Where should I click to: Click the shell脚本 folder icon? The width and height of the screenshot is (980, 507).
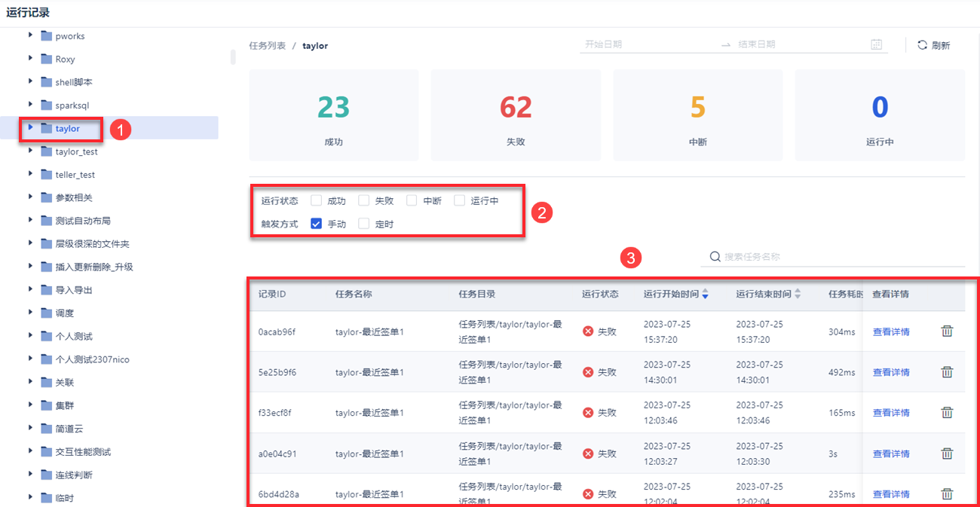[46, 82]
